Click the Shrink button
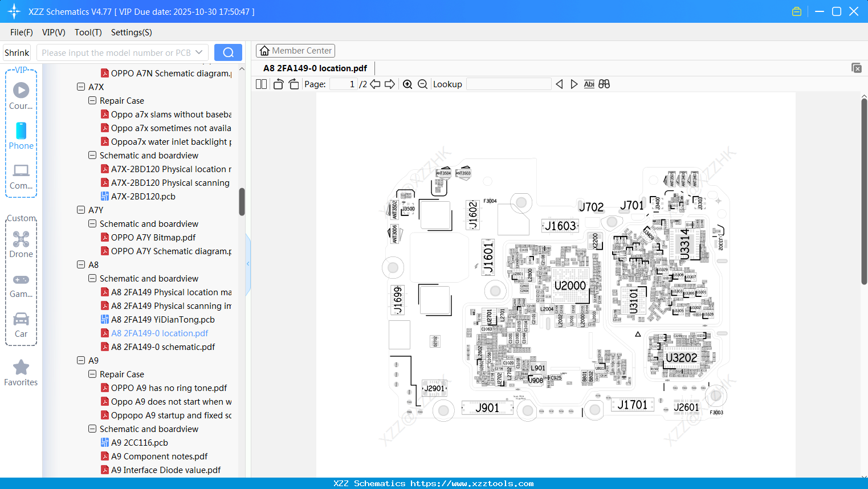The height and width of the screenshot is (489, 868). pos(17,53)
